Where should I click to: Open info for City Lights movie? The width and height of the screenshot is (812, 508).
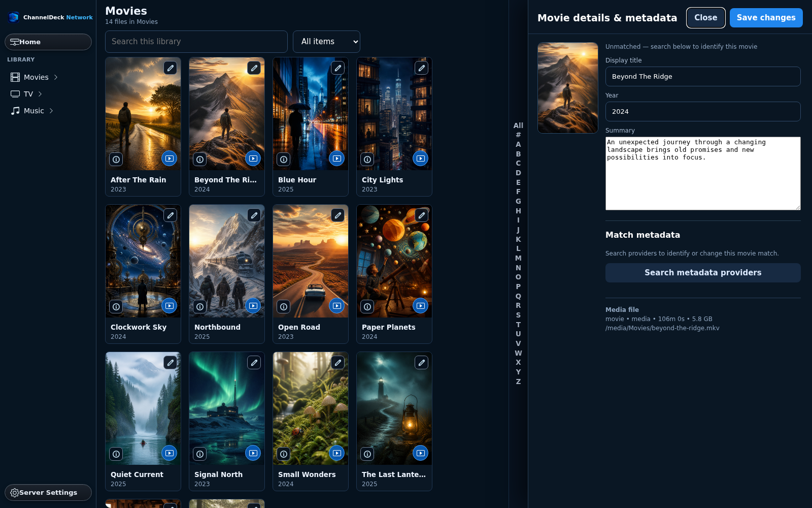click(367, 160)
